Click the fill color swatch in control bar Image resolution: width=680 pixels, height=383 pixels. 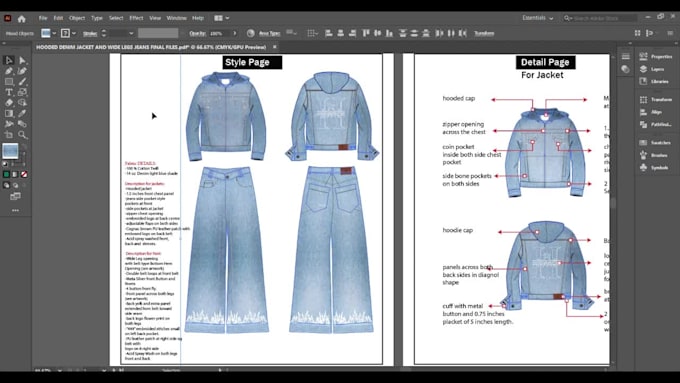tap(46, 33)
